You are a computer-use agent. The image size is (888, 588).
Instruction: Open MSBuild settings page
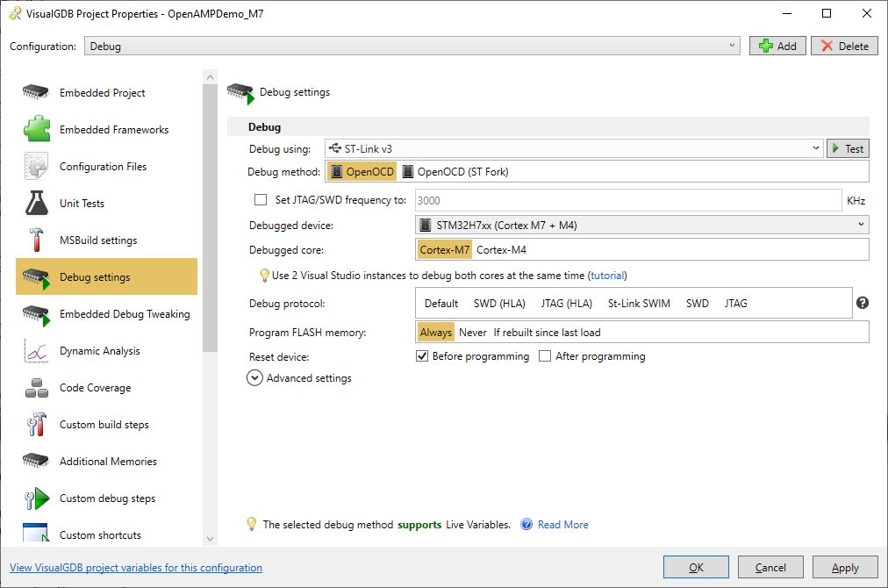click(106, 240)
